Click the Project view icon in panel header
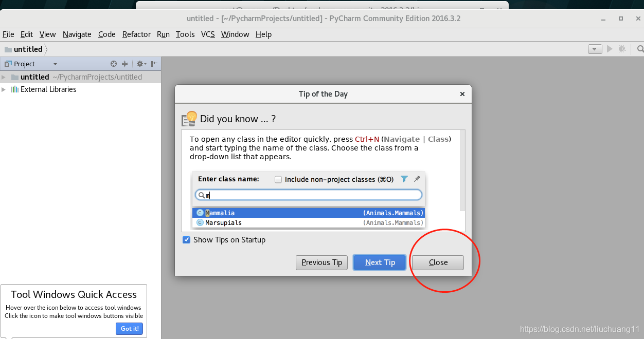This screenshot has height=339, width=644. [8, 64]
